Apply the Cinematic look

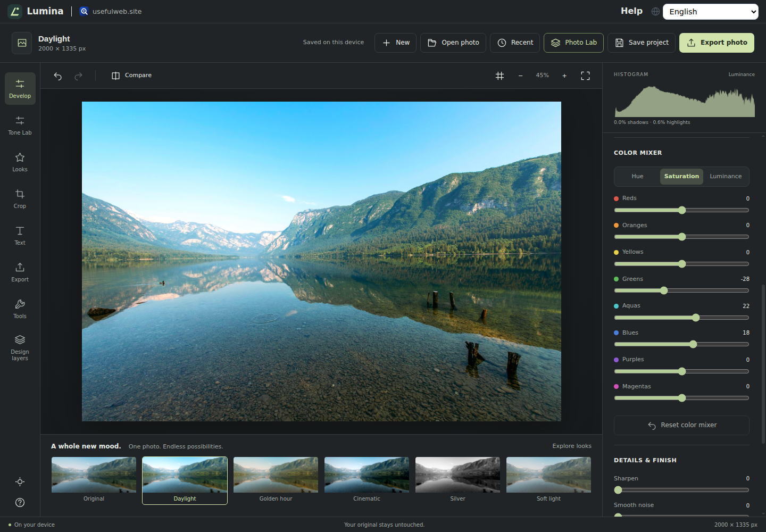pos(367,480)
